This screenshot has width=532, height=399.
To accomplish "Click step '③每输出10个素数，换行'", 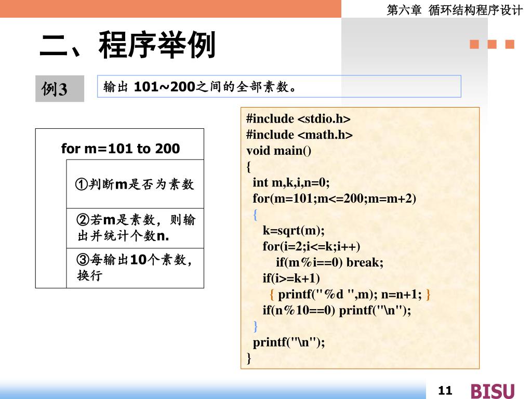I will pos(135,267).
